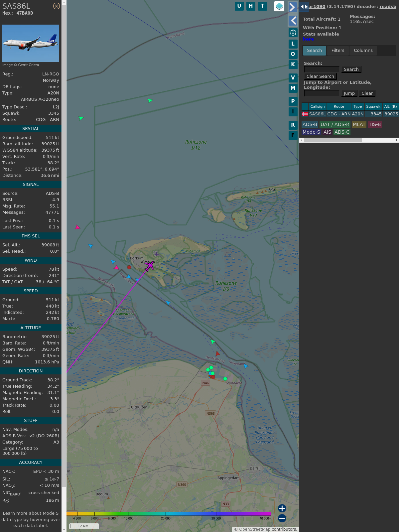
Task: Click the sidebar width toggle arrows
Action: 304,7
